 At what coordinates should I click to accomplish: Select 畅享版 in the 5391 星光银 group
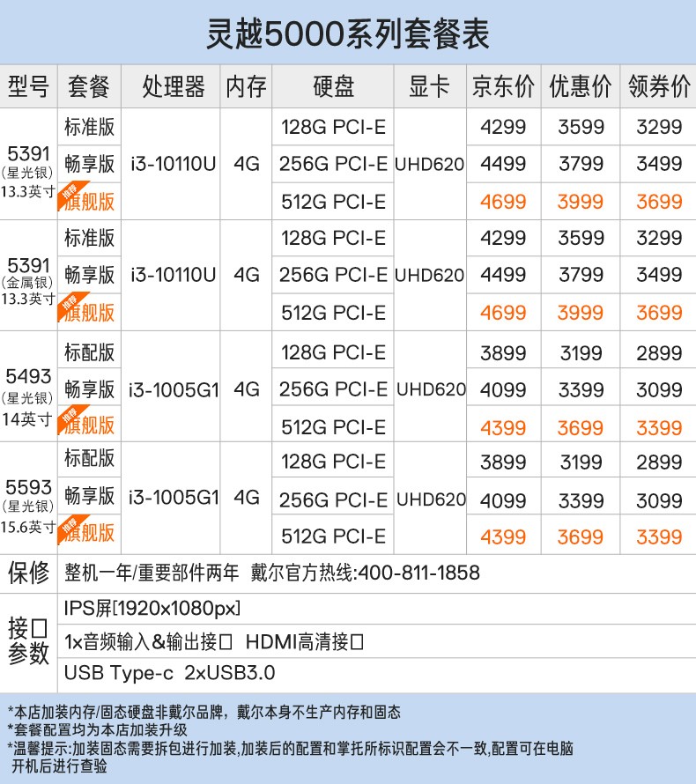point(90,164)
